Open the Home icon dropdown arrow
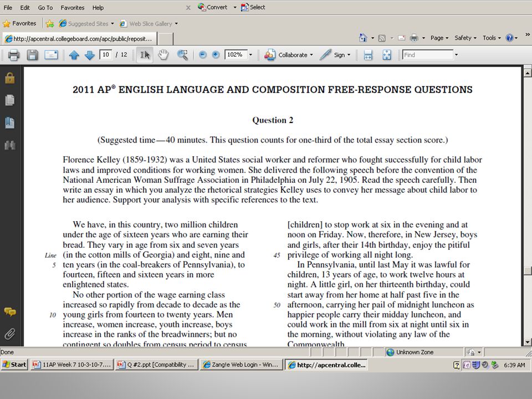This screenshot has width=532, height=399. [372, 38]
